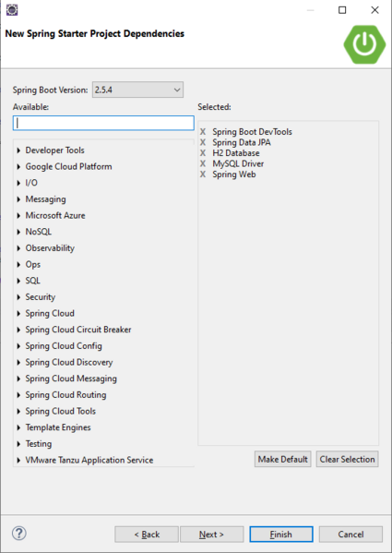The width and height of the screenshot is (392, 553).
Task: Expand the Spring Cloud Circuit Breaker arrow
Action: pos(18,330)
